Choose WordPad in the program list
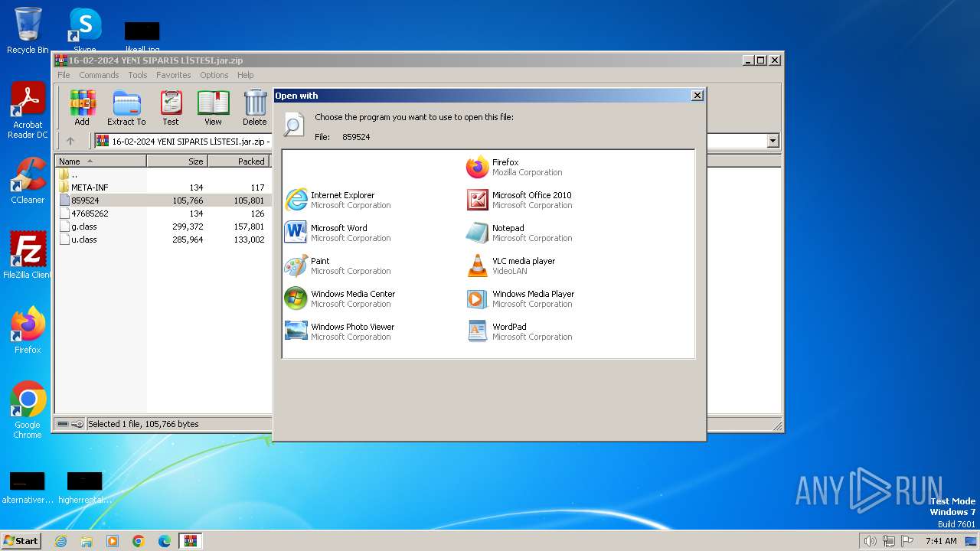 pos(519,331)
